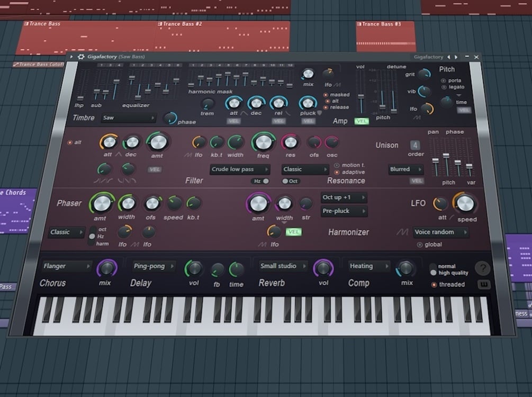
Task: Click the pluck knob
Action: (x=308, y=103)
